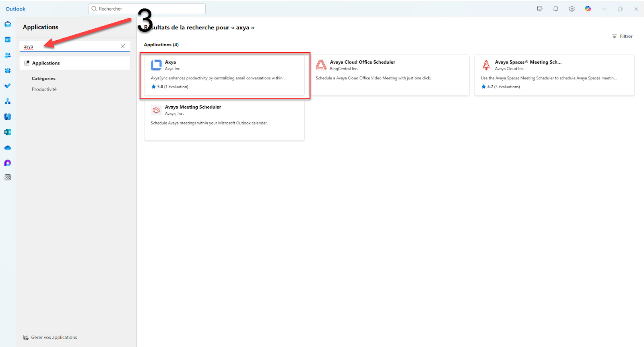
Task: Open the Mail icon in sidebar
Action: click(x=8, y=24)
